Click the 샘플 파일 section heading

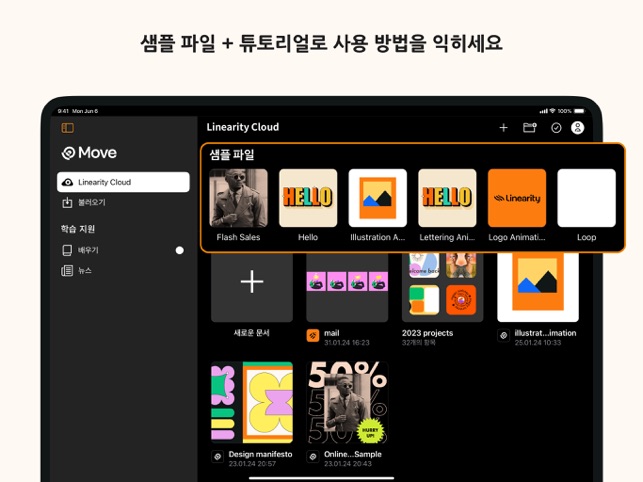(x=232, y=155)
